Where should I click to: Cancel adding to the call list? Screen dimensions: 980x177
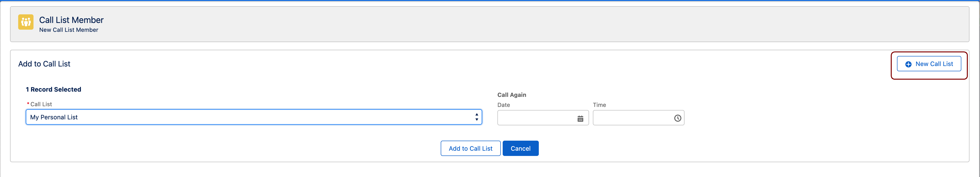click(520, 149)
